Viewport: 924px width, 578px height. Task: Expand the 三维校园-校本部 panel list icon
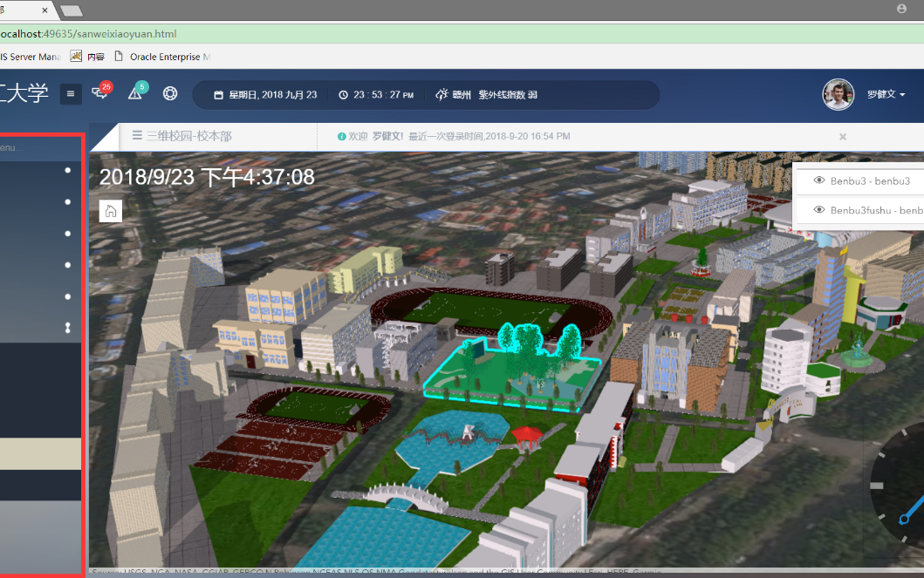[137, 135]
